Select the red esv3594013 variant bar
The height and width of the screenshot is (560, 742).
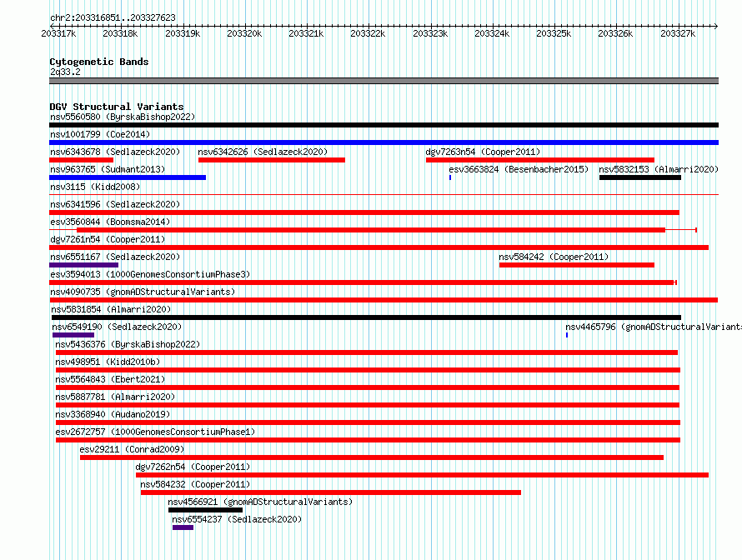pos(362,282)
